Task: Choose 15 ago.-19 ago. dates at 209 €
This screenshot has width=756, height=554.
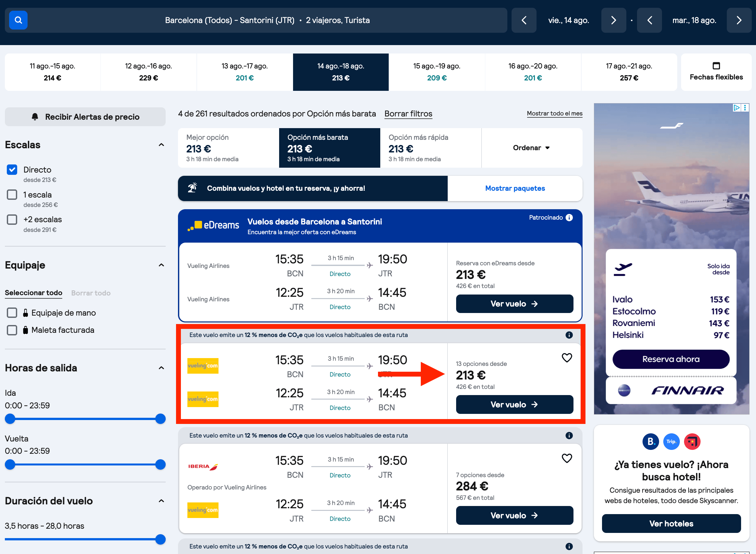Action: [437, 72]
